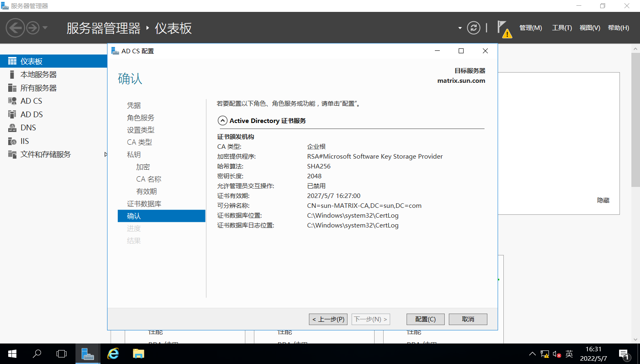This screenshot has width=640, height=364.
Task: Open the Windows Start menu
Action: pyautogui.click(x=12, y=354)
